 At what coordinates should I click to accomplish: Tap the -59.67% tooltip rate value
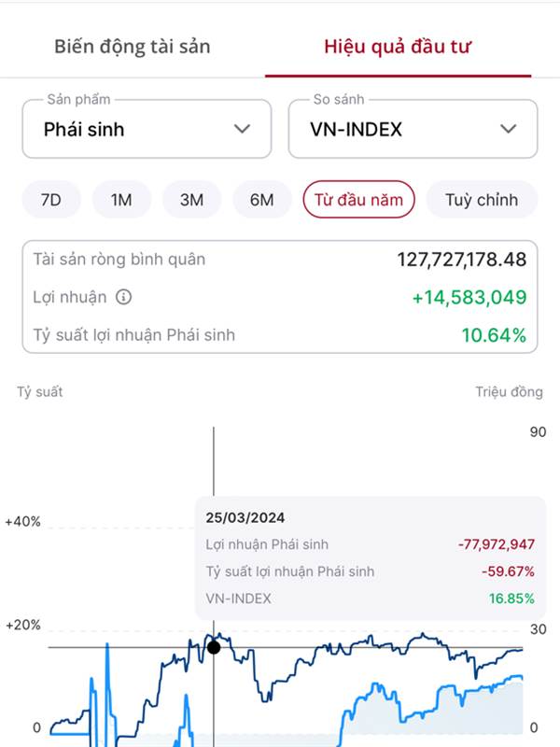click(508, 571)
